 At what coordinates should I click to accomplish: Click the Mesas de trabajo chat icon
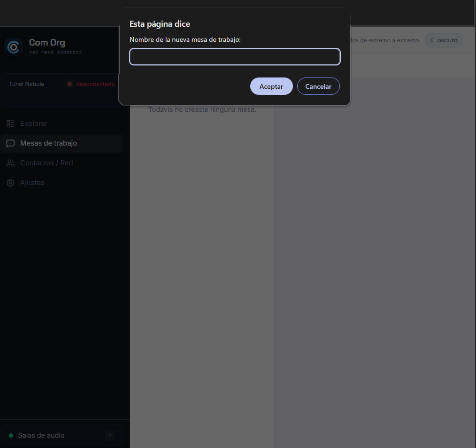(11, 143)
